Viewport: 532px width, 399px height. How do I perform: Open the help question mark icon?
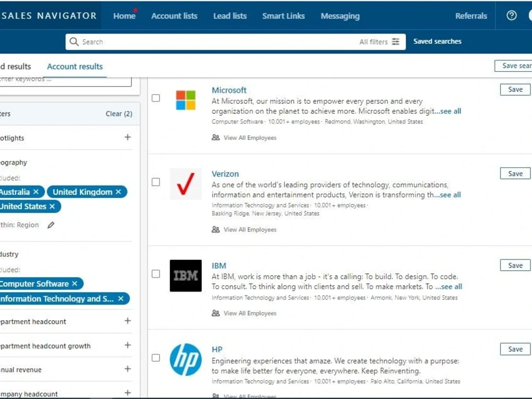click(x=511, y=15)
